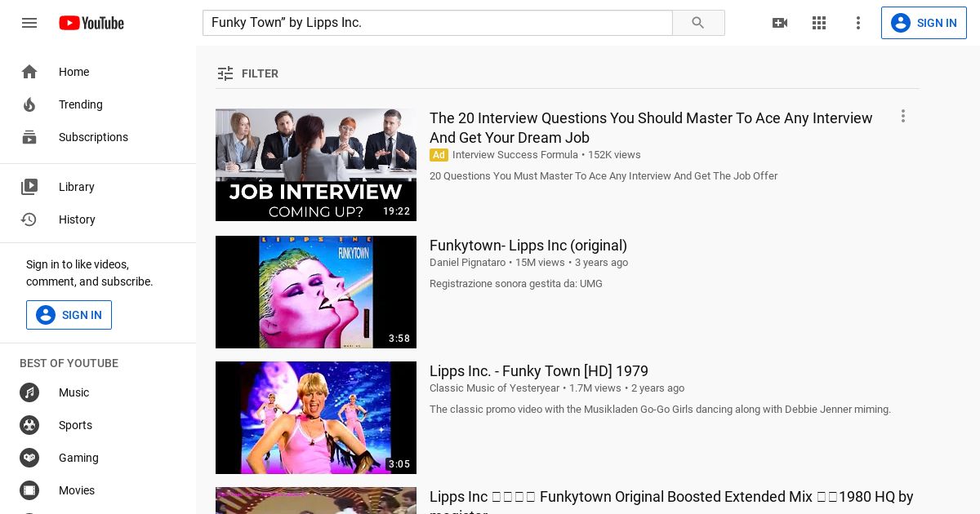Click the 3:58 duration badge
This screenshot has width=980, height=514.
(399, 339)
